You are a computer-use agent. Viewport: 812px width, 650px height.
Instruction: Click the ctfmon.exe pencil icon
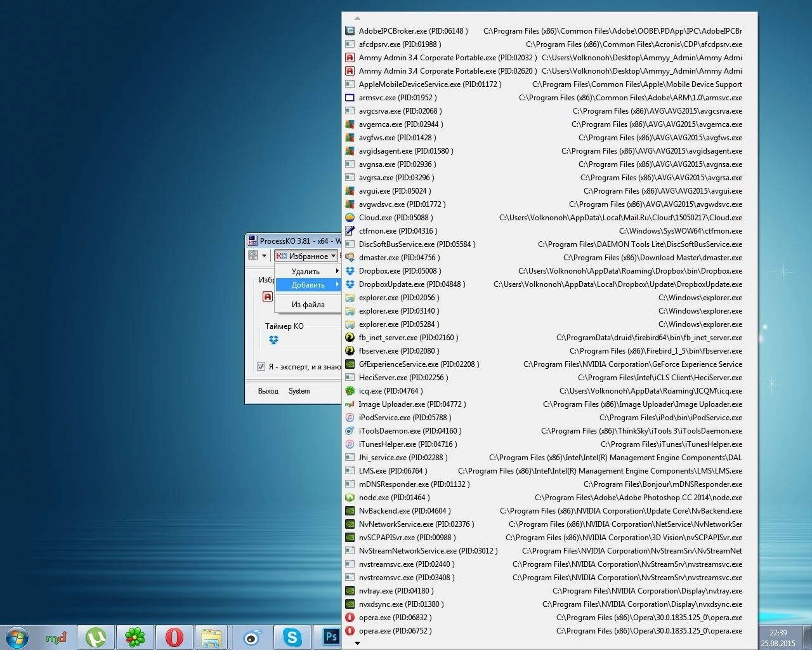coord(350,230)
